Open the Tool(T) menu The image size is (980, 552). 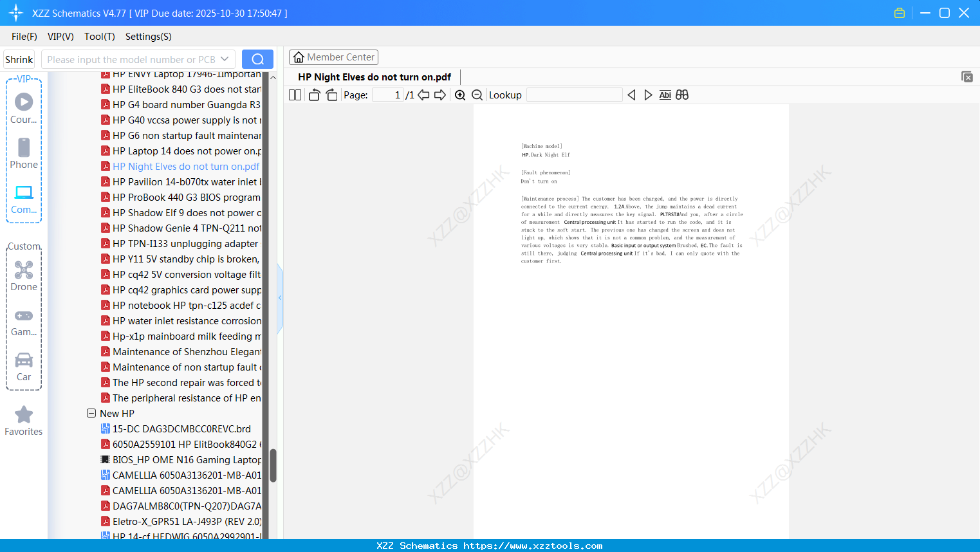coord(100,37)
